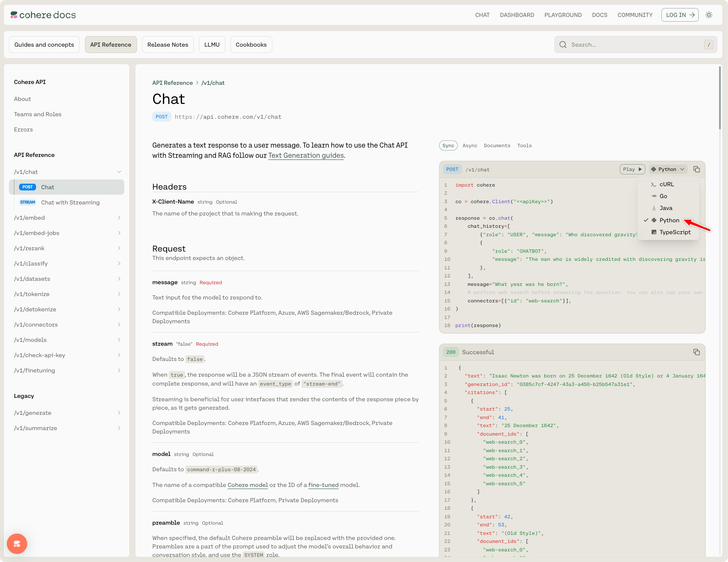Select the TypeScript language option
This screenshot has height=562, width=728.
point(675,232)
